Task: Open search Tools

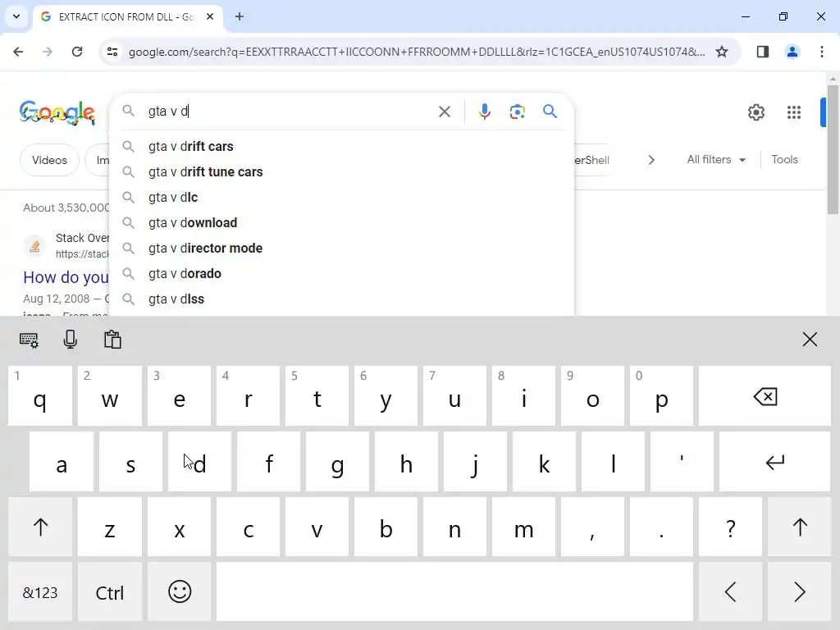Action: pyautogui.click(x=784, y=160)
